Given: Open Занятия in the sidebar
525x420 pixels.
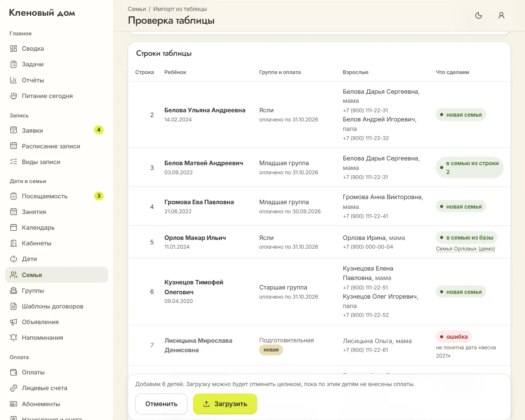Looking at the screenshot, I should point(57,212).
